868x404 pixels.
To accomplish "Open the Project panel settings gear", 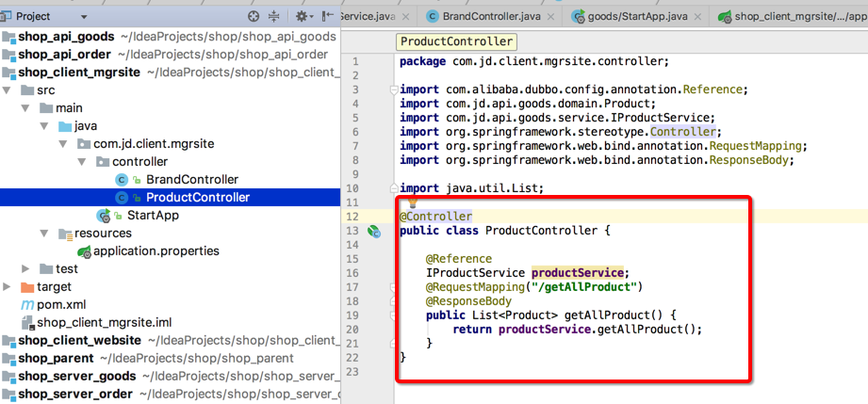I will [x=302, y=17].
